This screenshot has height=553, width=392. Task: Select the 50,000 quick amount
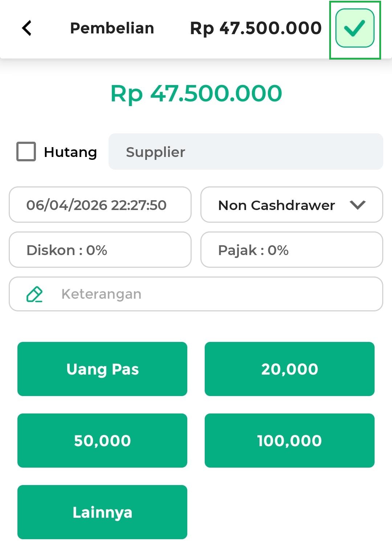pos(102,440)
